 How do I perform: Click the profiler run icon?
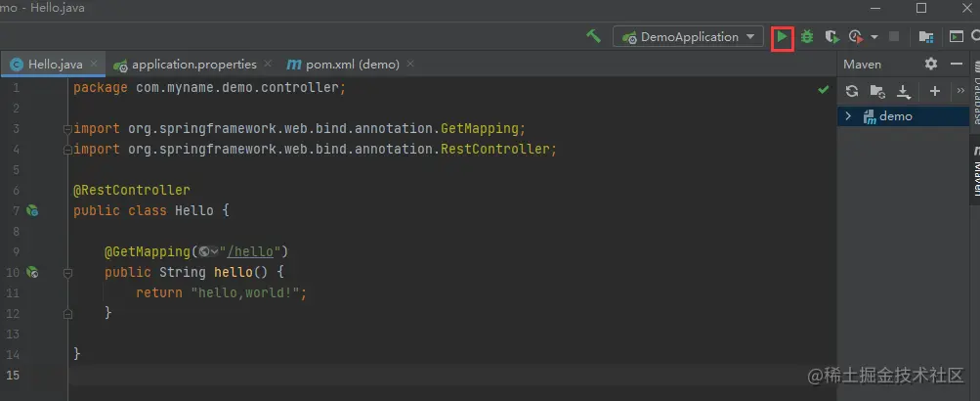coord(856,37)
